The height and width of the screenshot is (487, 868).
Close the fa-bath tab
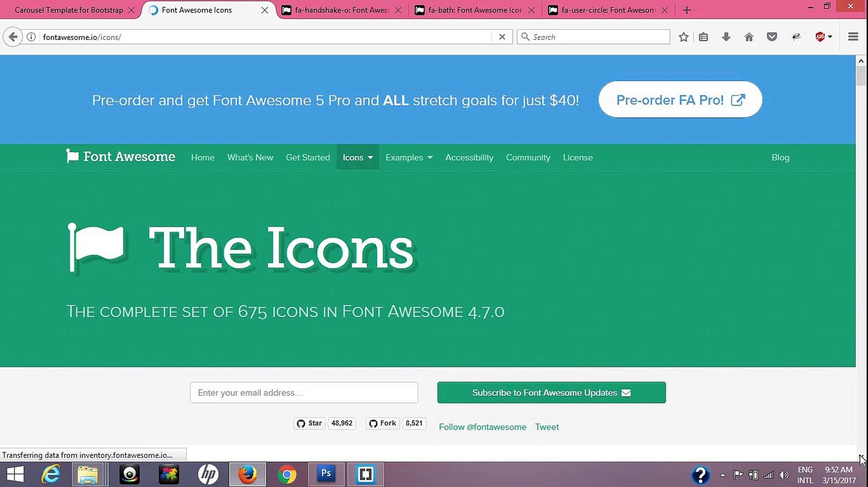531,10
